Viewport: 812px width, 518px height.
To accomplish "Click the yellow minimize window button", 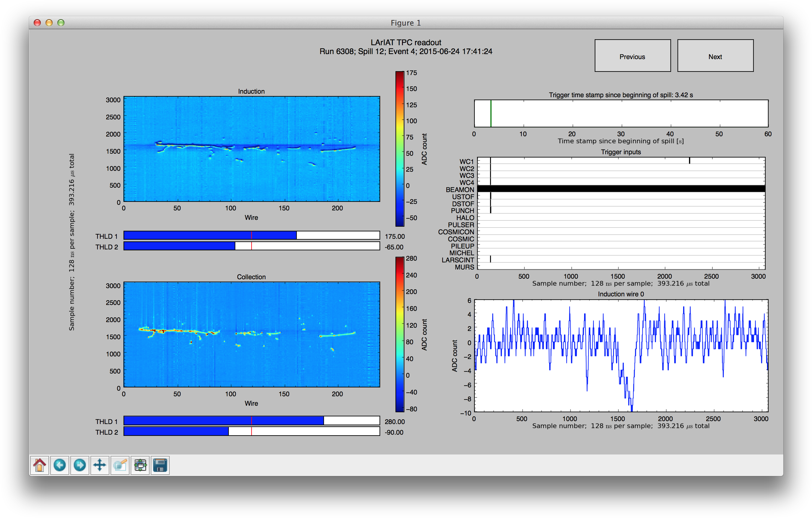I will [49, 22].
